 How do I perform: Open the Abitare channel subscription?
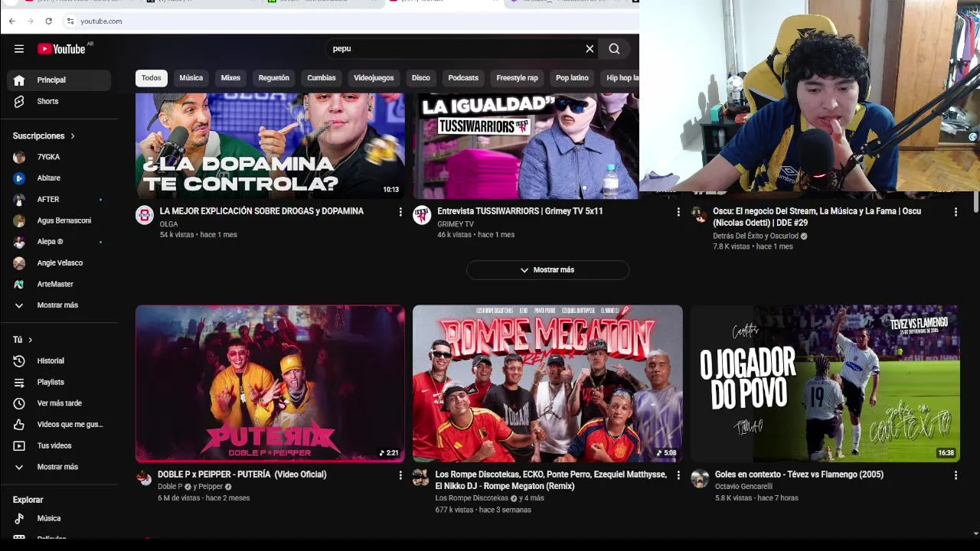tap(59, 178)
